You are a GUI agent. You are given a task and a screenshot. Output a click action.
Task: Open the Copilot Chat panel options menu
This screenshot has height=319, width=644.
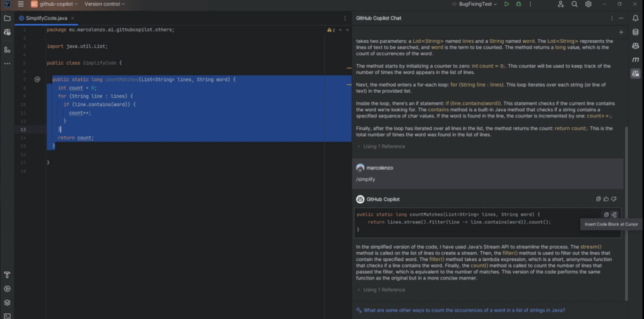pyautogui.click(x=612, y=18)
